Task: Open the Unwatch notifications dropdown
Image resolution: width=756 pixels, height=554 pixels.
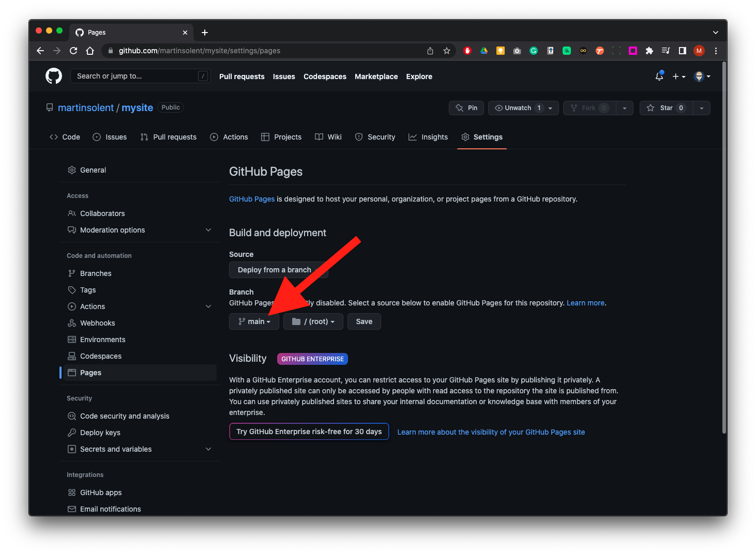Action: [x=523, y=108]
